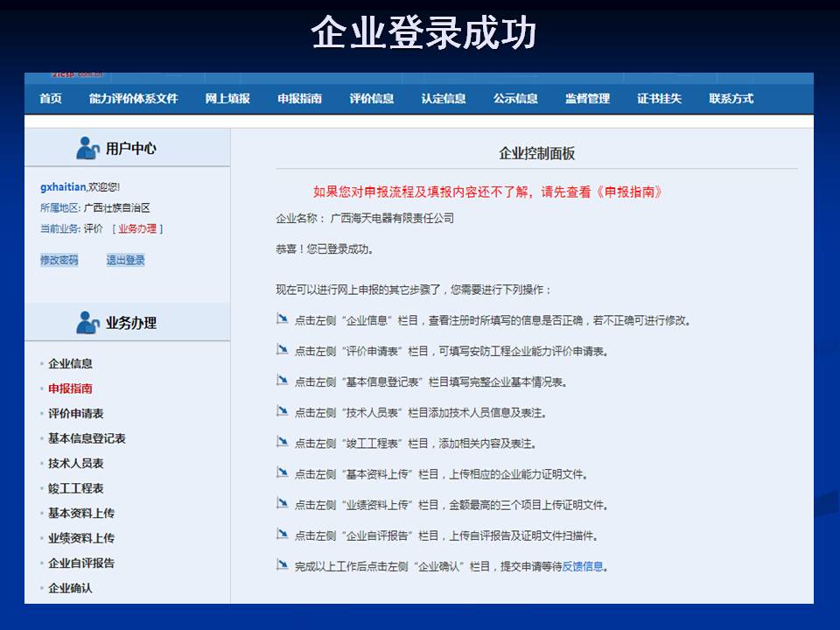Open 网上填报 menu item
The width and height of the screenshot is (840, 630).
pos(227,99)
